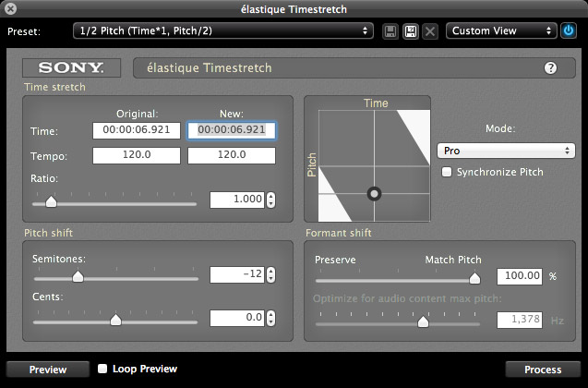Click the Ratio slider handle
Image resolution: width=588 pixels, height=388 pixels.
(x=51, y=200)
